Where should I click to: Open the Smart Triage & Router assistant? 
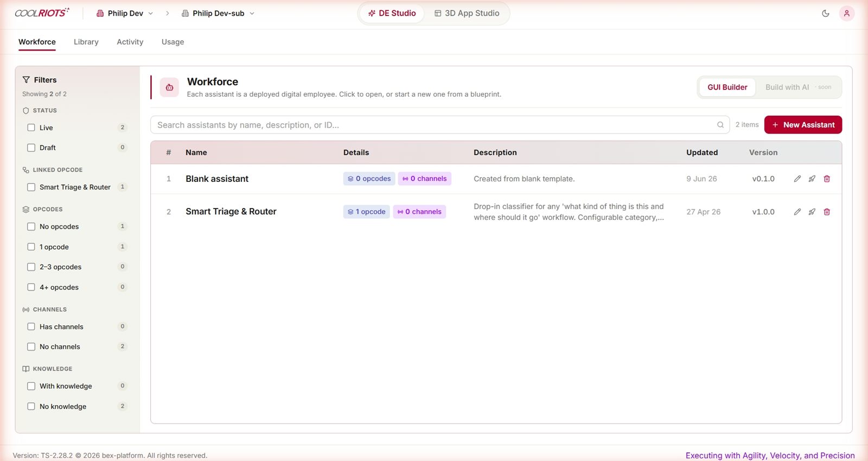point(231,212)
